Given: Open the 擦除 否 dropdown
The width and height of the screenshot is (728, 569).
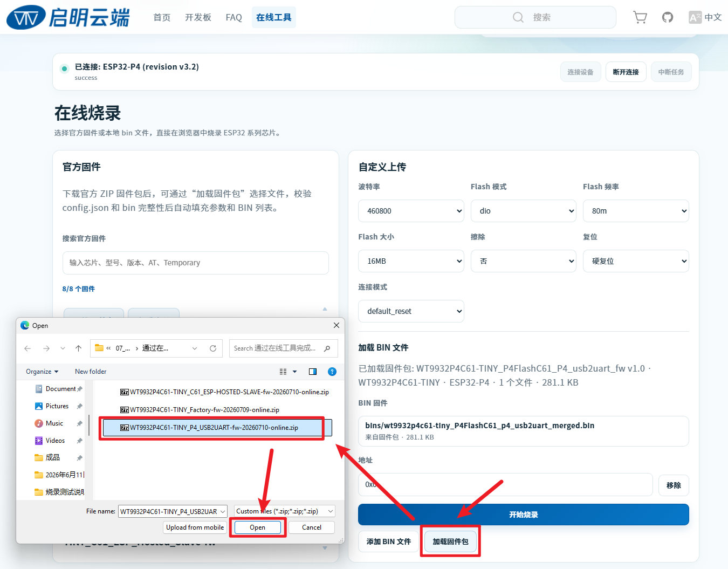Looking at the screenshot, I should (524, 261).
